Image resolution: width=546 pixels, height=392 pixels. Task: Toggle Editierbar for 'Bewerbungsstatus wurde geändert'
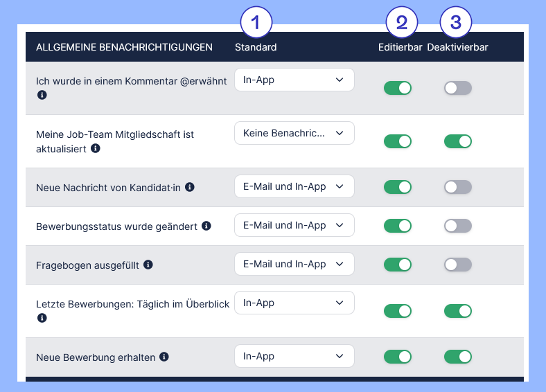(x=398, y=226)
